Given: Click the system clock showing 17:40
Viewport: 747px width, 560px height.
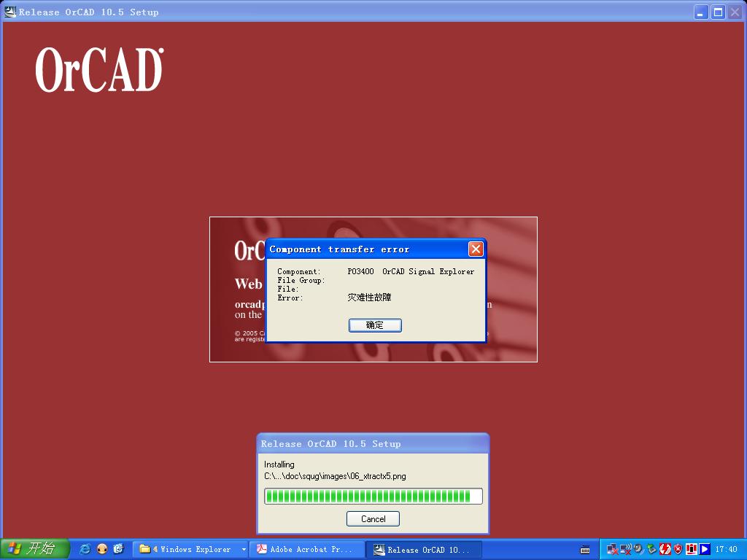Looking at the screenshot, I should coord(726,550).
